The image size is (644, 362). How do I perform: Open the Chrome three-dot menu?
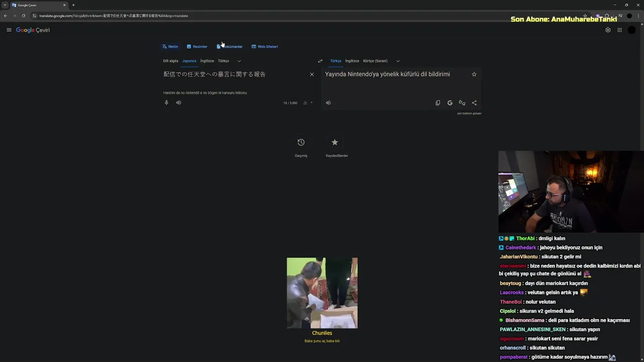click(x=638, y=16)
